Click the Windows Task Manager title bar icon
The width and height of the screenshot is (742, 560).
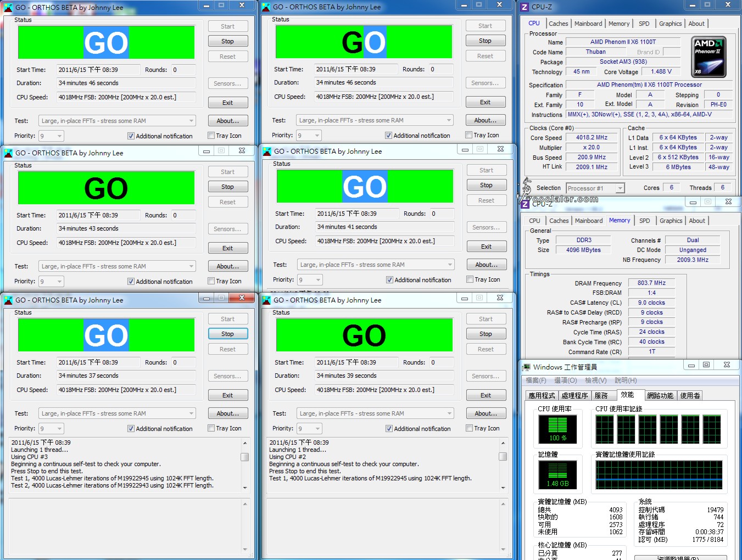pos(526,367)
